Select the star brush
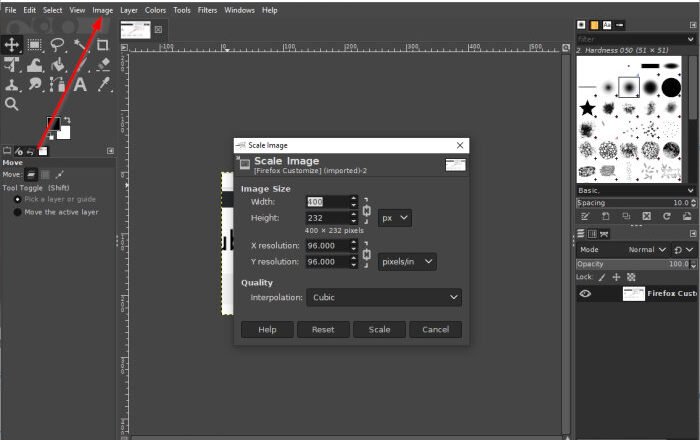This screenshot has height=440, width=700. [x=588, y=108]
